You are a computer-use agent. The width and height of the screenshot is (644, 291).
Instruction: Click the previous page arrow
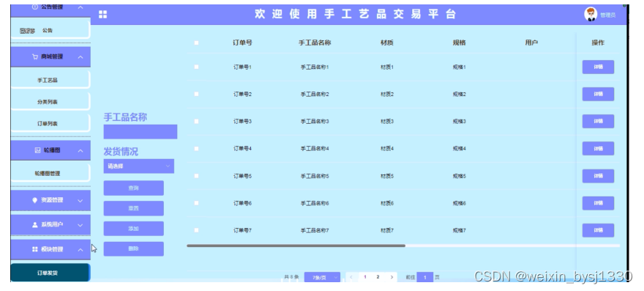pyautogui.click(x=351, y=277)
